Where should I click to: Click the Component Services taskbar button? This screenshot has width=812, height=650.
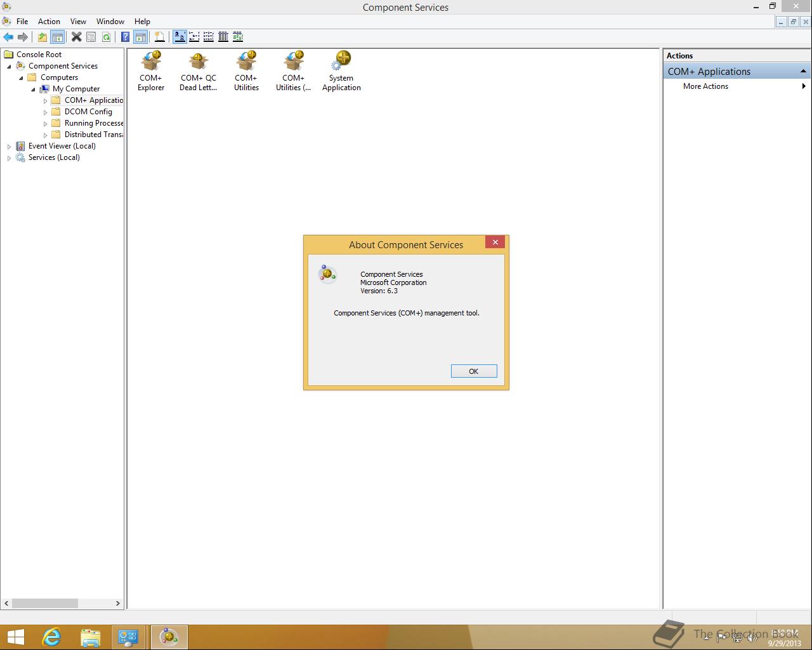coord(169,637)
